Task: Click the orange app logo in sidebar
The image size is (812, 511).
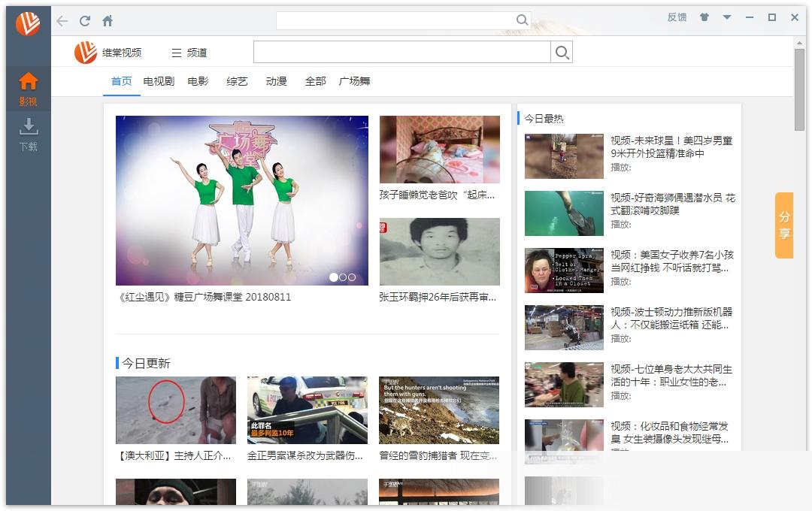Action: [28, 23]
